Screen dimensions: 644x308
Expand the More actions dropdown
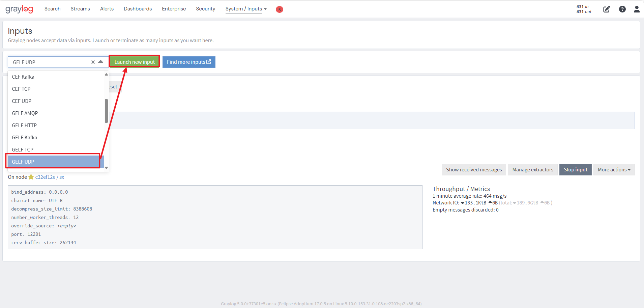point(614,170)
